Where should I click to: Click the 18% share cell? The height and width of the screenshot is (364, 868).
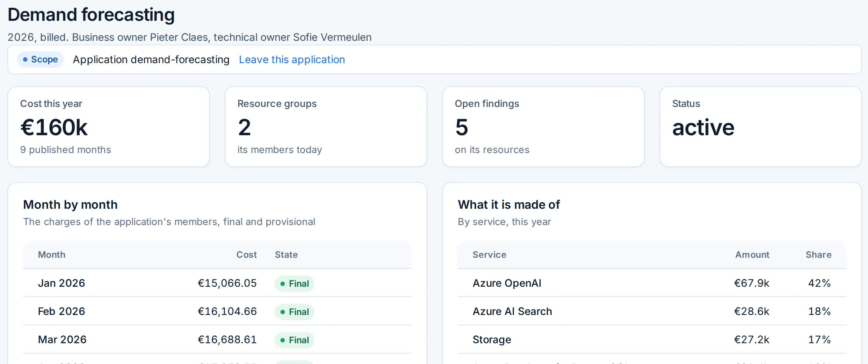tap(819, 311)
